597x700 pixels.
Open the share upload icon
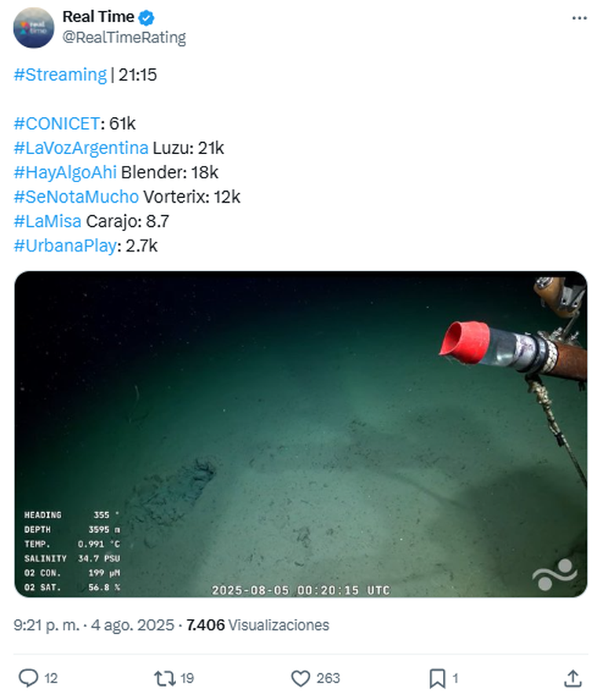pos(573,678)
